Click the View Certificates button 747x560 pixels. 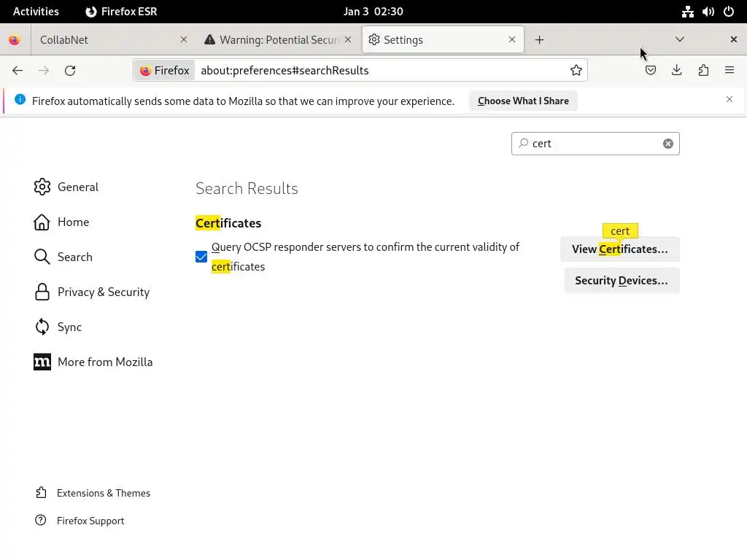(x=620, y=249)
